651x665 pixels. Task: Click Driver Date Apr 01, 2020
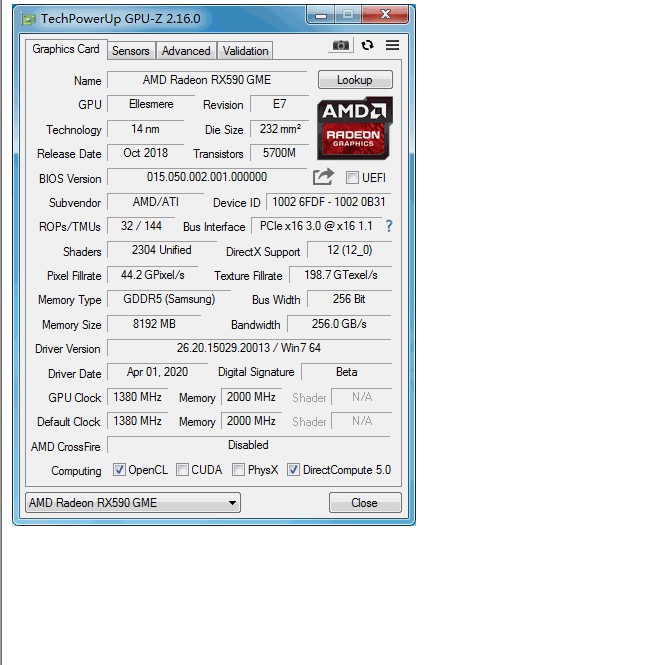point(157,372)
